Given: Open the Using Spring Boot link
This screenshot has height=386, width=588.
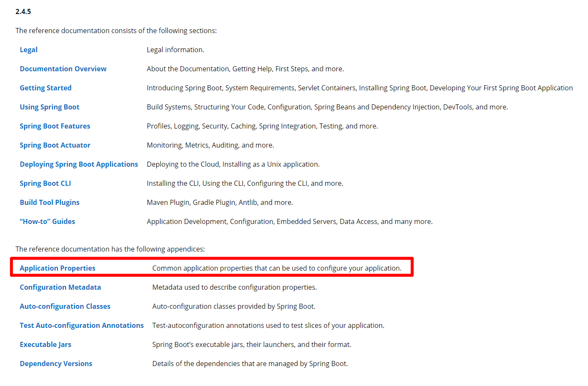Looking at the screenshot, I should coord(50,107).
